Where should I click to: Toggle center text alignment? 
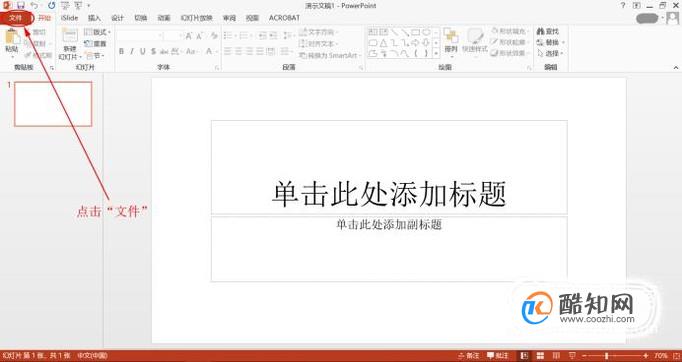tap(238, 51)
